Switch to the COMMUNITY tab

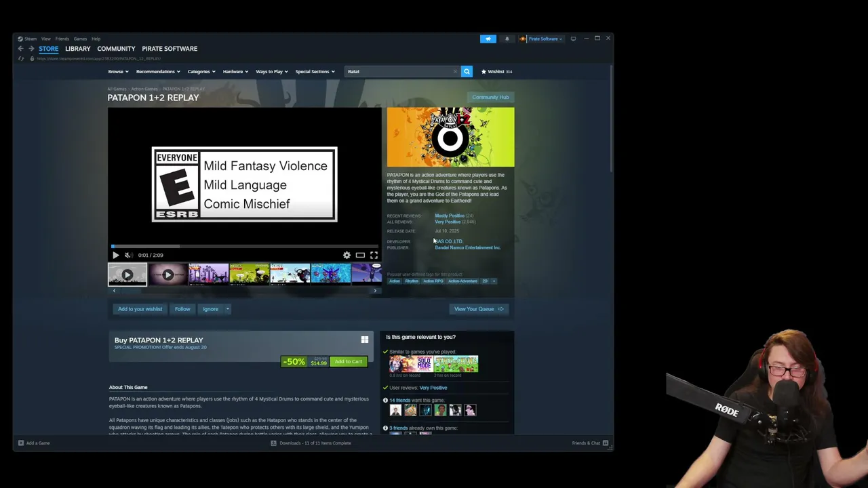116,49
